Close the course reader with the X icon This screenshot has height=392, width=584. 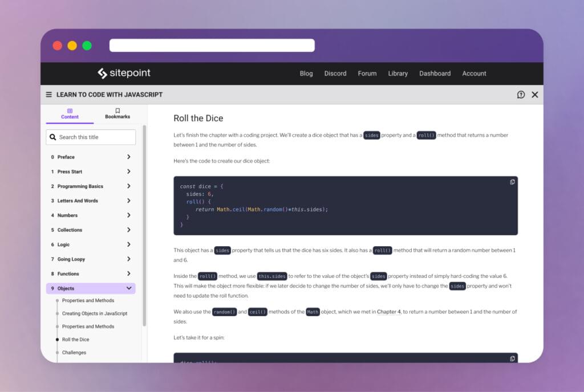(x=535, y=95)
